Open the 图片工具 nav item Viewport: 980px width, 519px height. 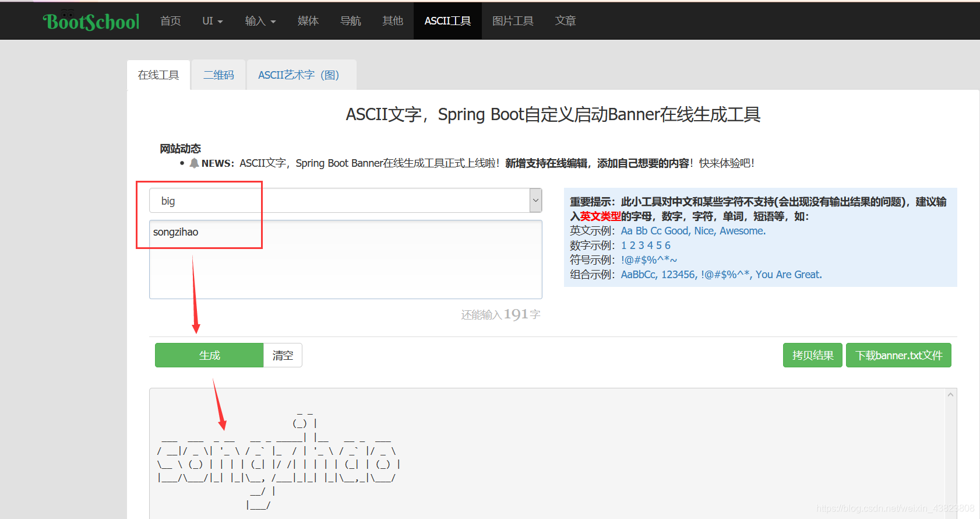[x=513, y=21]
